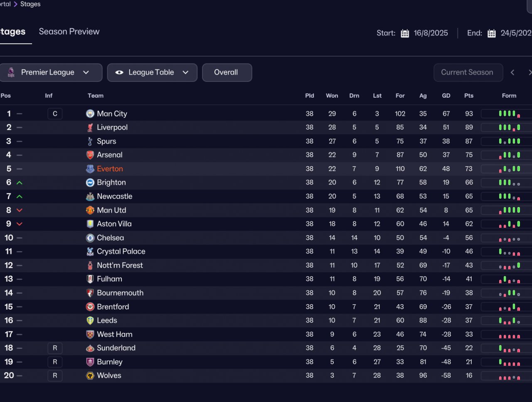Click the Current Season button

coord(468,72)
